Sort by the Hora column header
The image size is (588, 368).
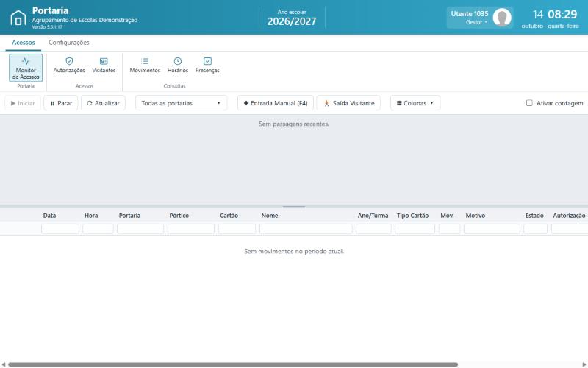91,216
